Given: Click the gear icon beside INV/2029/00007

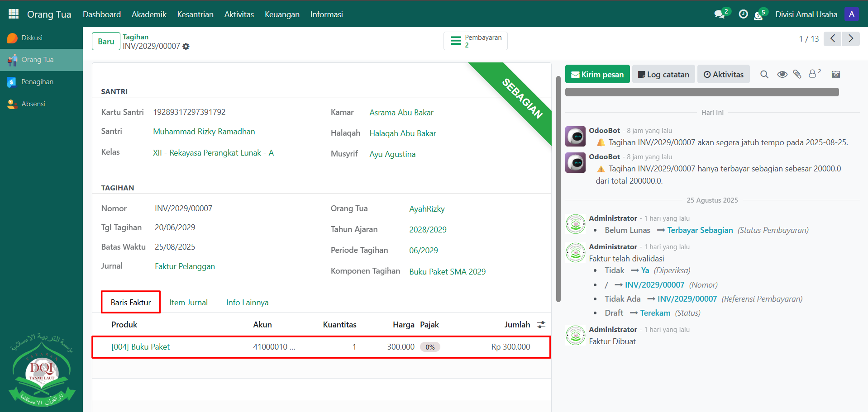Looking at the screenshot, I should [186, 47].
